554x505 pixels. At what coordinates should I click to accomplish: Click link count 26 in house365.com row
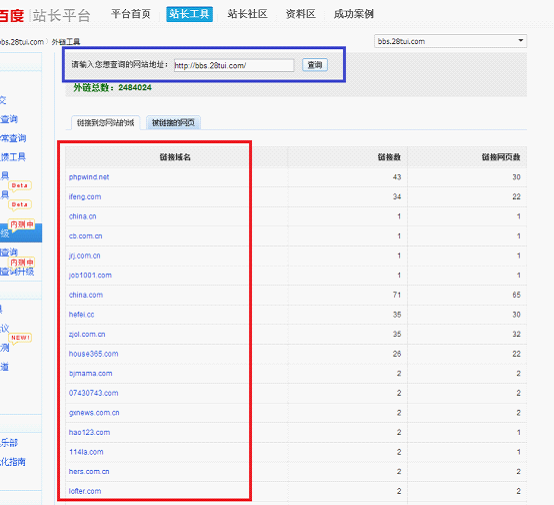pos(397,354)
